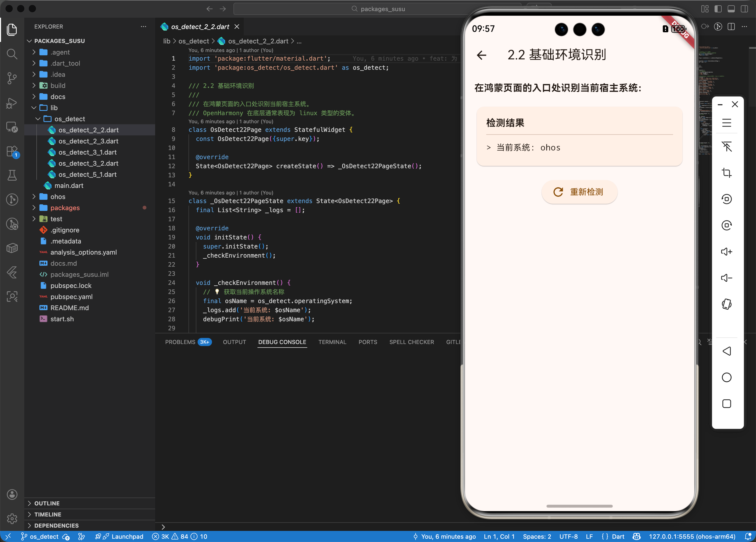Screen dimensions: 756x542
Task: Toggle primary sidebar layout button
Action: (718, 9)
